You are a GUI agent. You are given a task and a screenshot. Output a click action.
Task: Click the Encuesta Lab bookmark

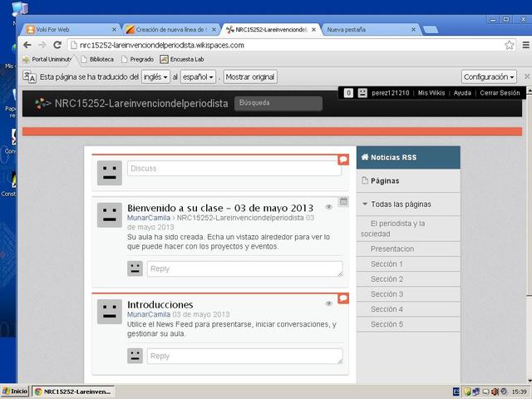pyautogui.click(x=182, y=59)
